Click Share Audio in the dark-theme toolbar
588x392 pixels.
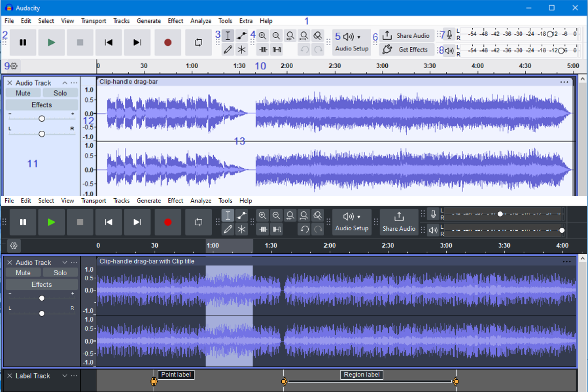[399, 222]
